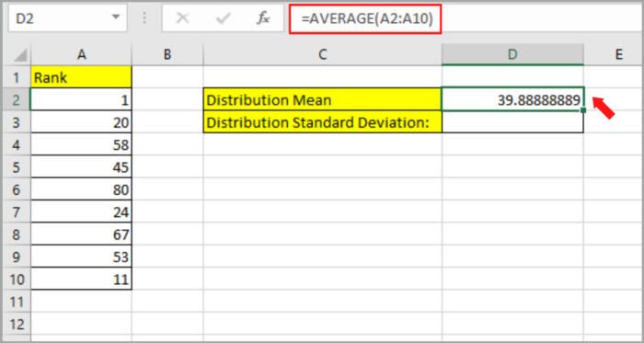Select the Rank header cell A1
The width and height of the screenshot is (644, 343).
coord(81,77)
